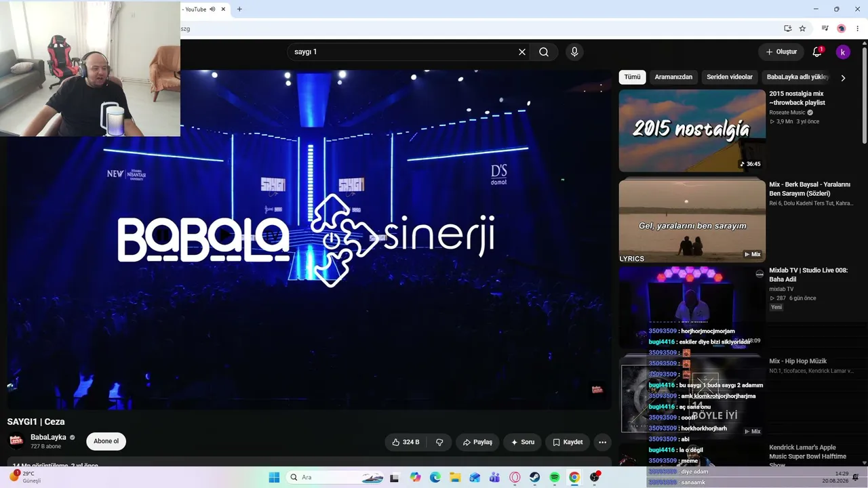Image resolution: width=868 pixels, height=488 pixels.
Task: Open the 'Gel, yaralarını ben sarayım' thumbnail
Action: click(x=692, y=221)
